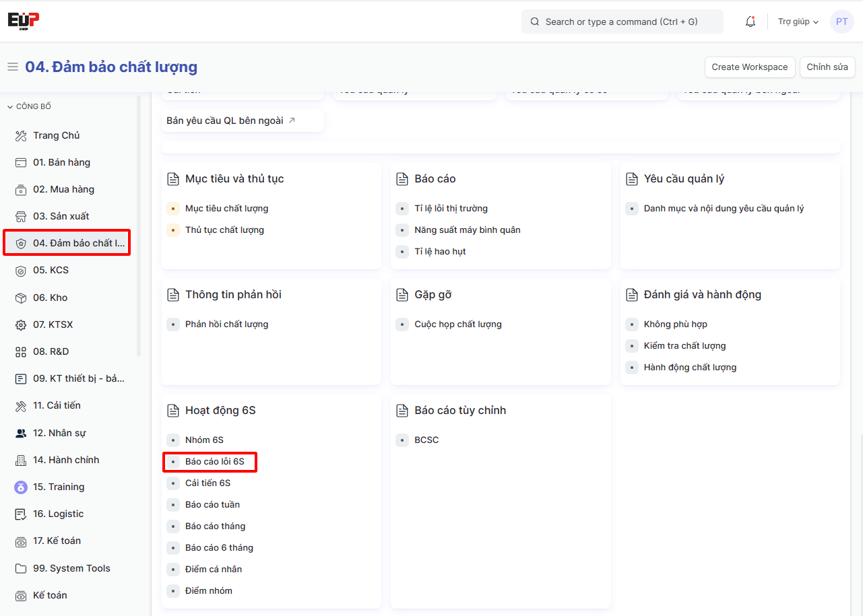Click the 05. KCS shield icon

point(21,271)
